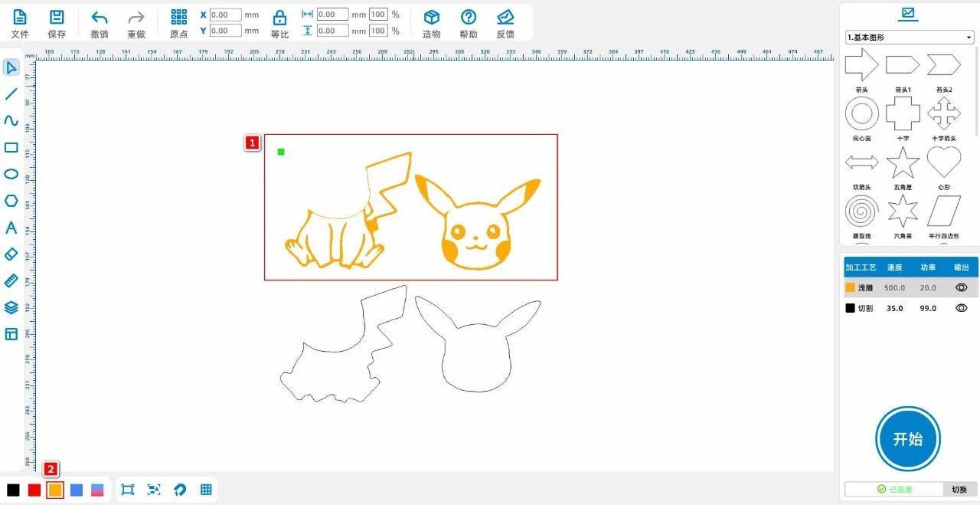Pick the hexagon polygon tool

(11, 201)
